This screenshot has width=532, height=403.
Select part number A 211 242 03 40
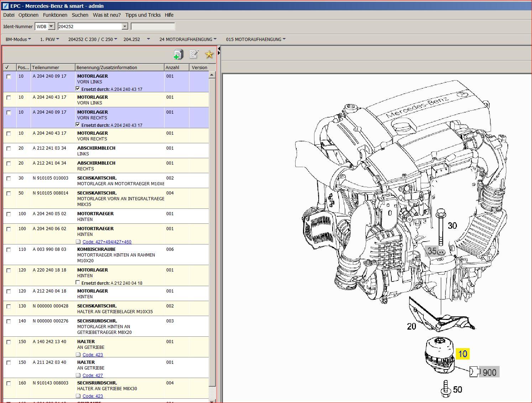(49, 362)
